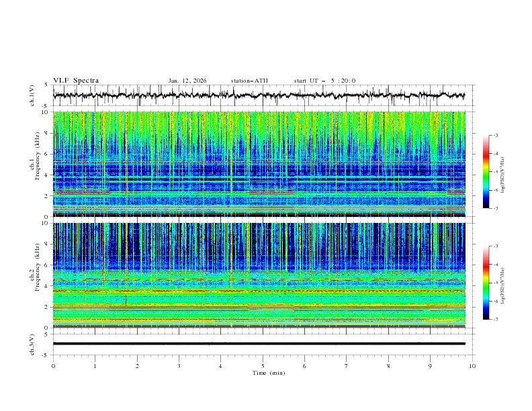Click time-axis tick label "7"
Viewport: 532px width, 411px height.
tap(347, 366)
